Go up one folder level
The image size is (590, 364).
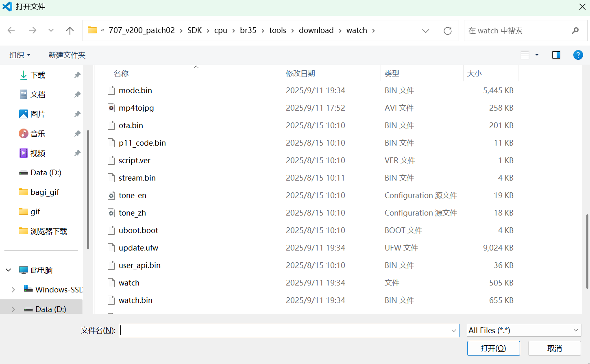click(70, 31)
